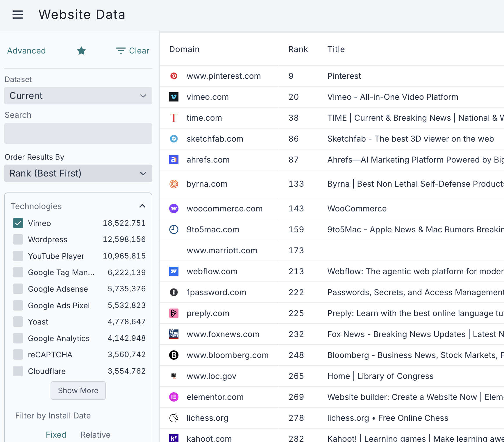Clear all filters

(x=133, y=51)
